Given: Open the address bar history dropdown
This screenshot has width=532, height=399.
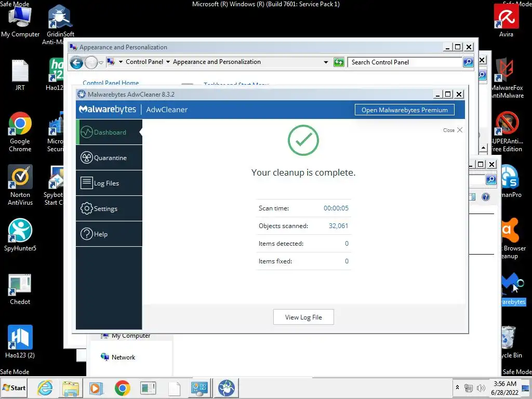Looking at the screenshot, I should click(326, 62).
